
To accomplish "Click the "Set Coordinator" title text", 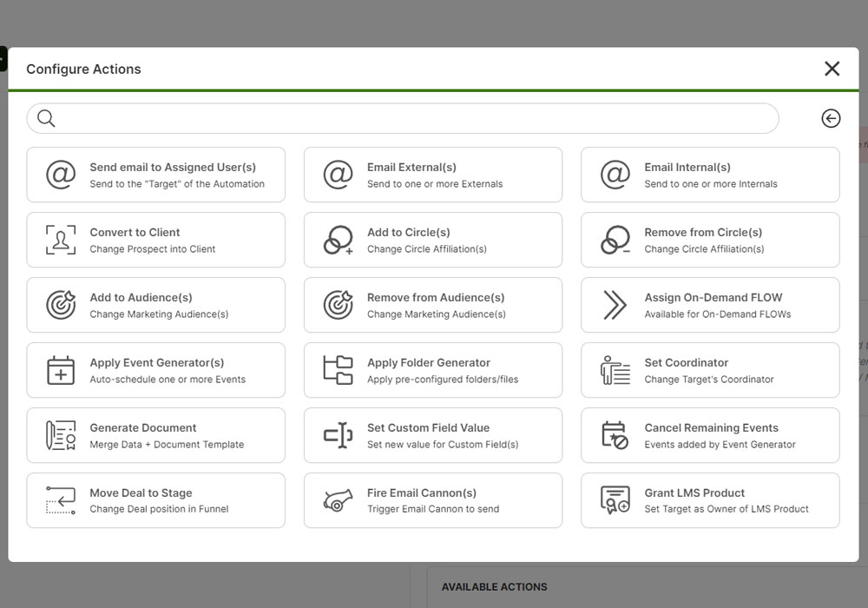I will pos(687,363).
